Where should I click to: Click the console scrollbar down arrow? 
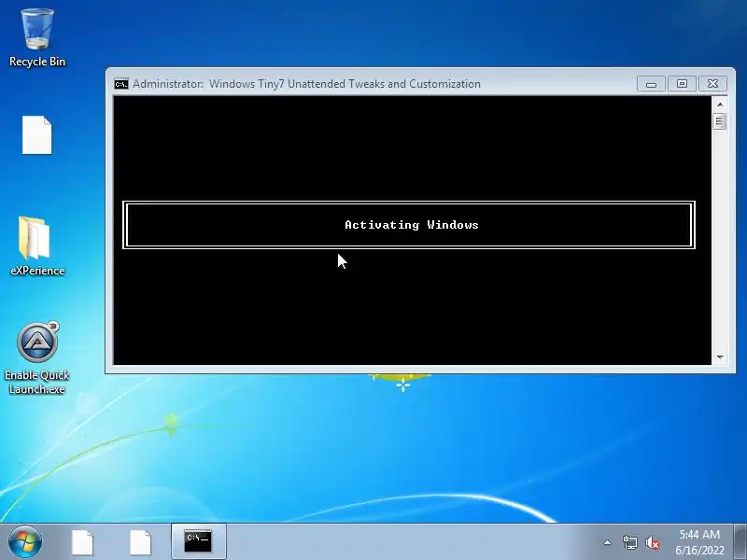click(720, 357)
